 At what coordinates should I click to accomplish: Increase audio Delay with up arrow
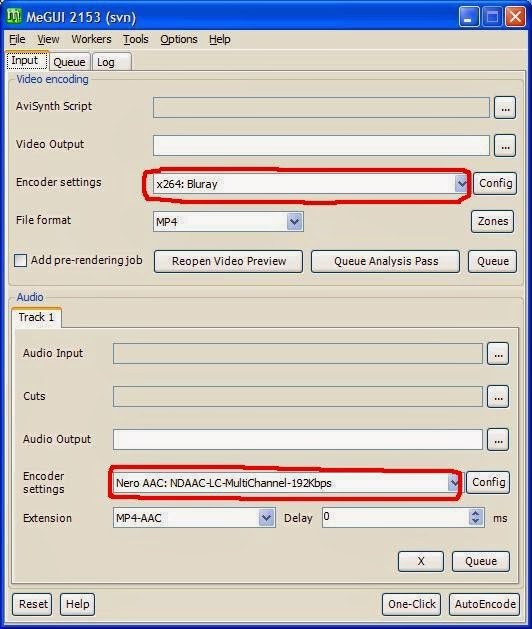click(476, 513)
